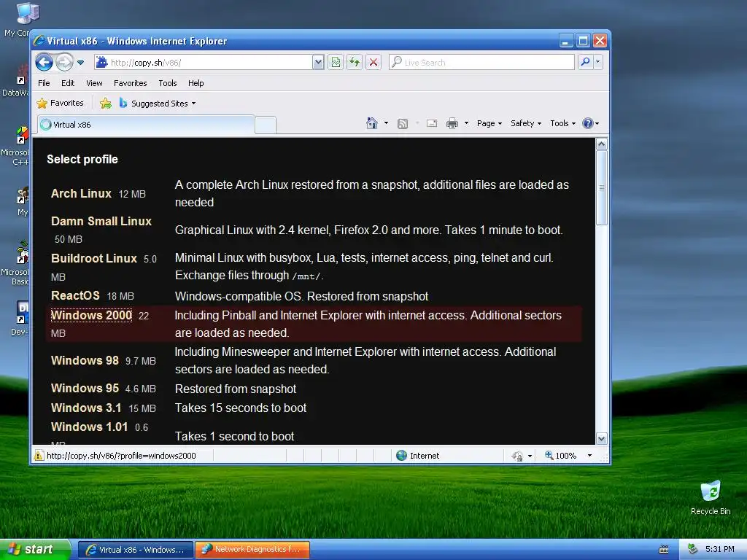Click the 100% zoom level button
Image resolution: width=747 pixels, height=560 pixels.
click(561, 456)
